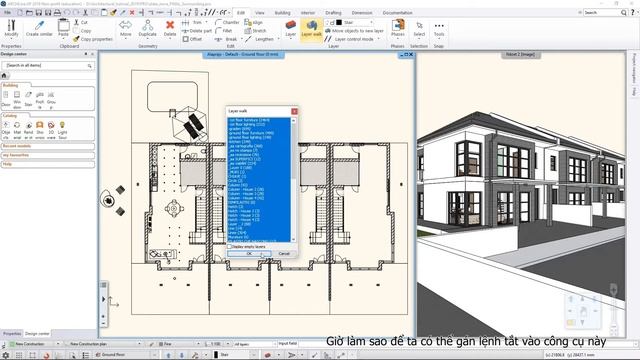Image resolution: width=640 pixels, height=360 pixels.
Task: Choose the Copy properties brush tool
Action: click(93, 39)
